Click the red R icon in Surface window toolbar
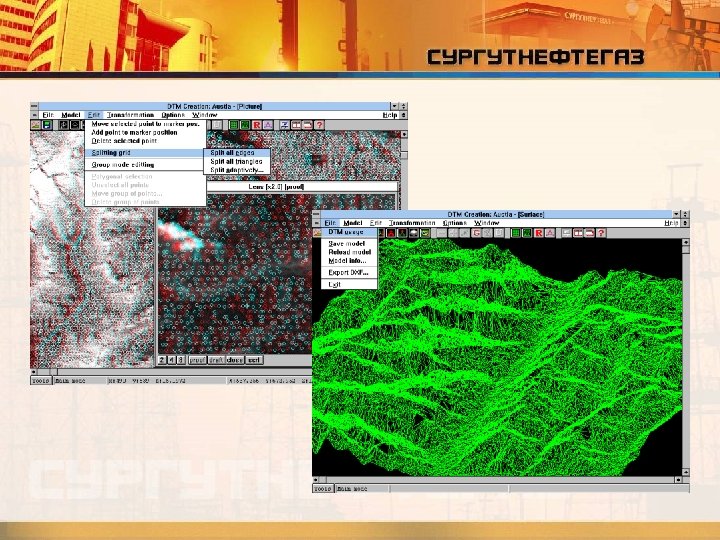This screenshot has height=540, width=720. coord(539,233)
